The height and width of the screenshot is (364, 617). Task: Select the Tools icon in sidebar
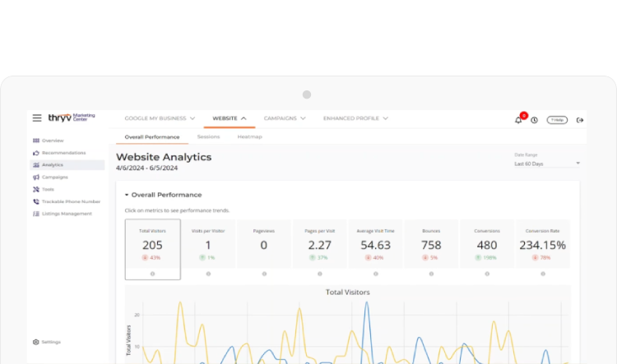pos(36,189)
